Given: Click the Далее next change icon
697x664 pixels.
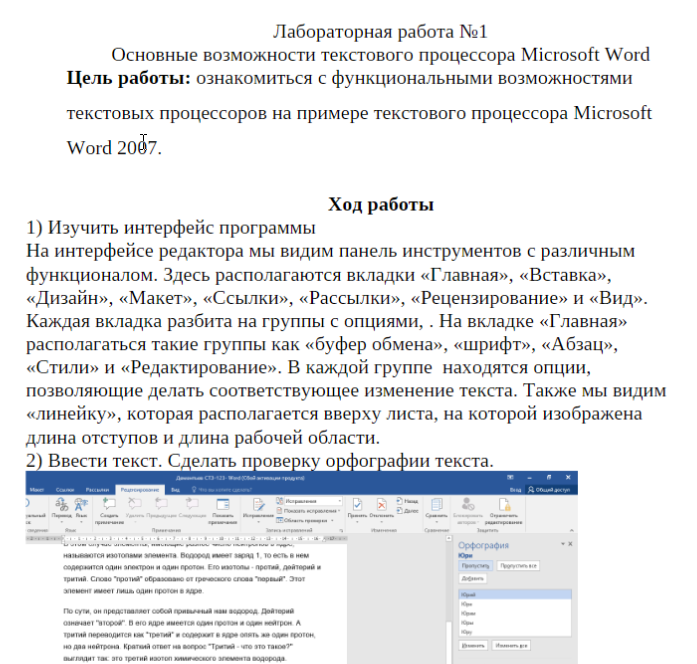Looking at the screenshot, I should coord(399,510).
